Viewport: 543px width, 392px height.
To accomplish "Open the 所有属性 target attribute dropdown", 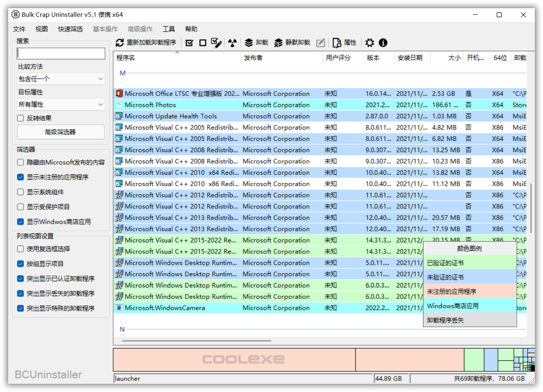I will tap(61, 105).
